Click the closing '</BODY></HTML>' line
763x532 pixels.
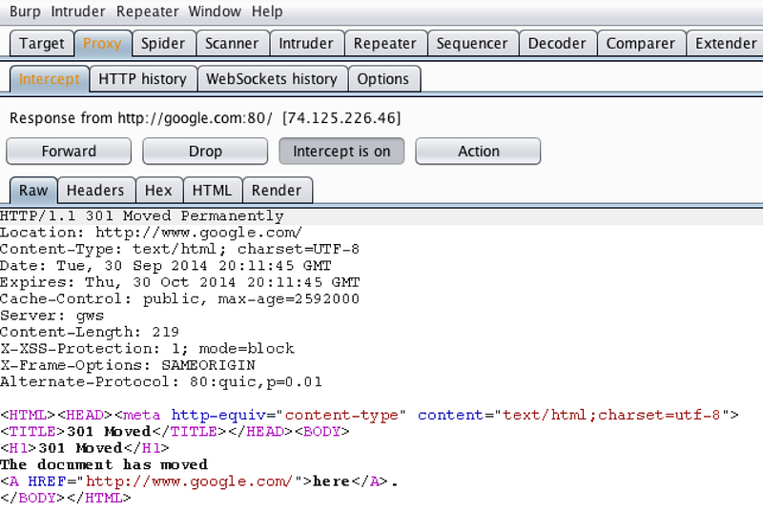pos(66,498)
